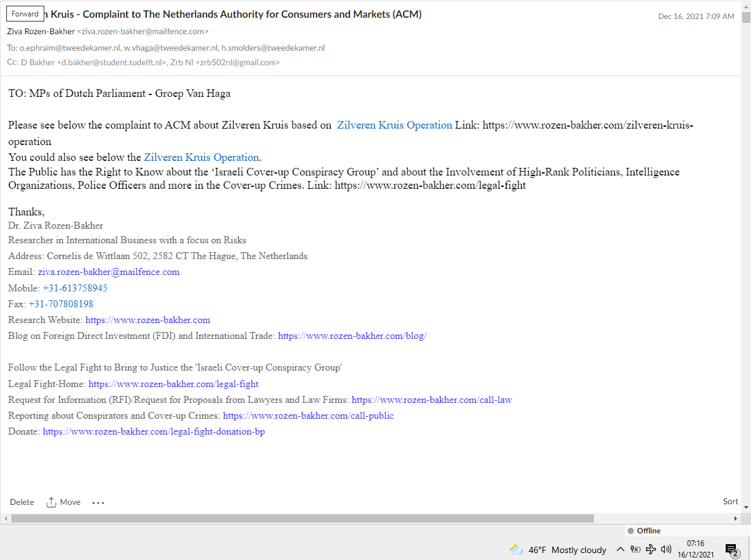Click recipient w.vhaga@tweedekamer.nl
Screen dimensions: 751x560
(x=170, y=48)
